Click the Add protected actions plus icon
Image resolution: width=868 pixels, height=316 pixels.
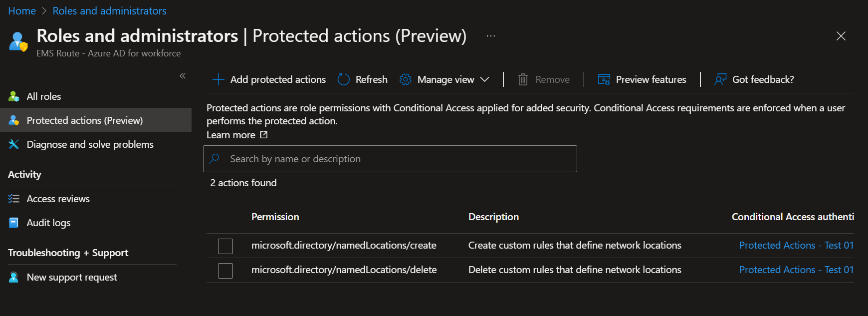point(218,79)
